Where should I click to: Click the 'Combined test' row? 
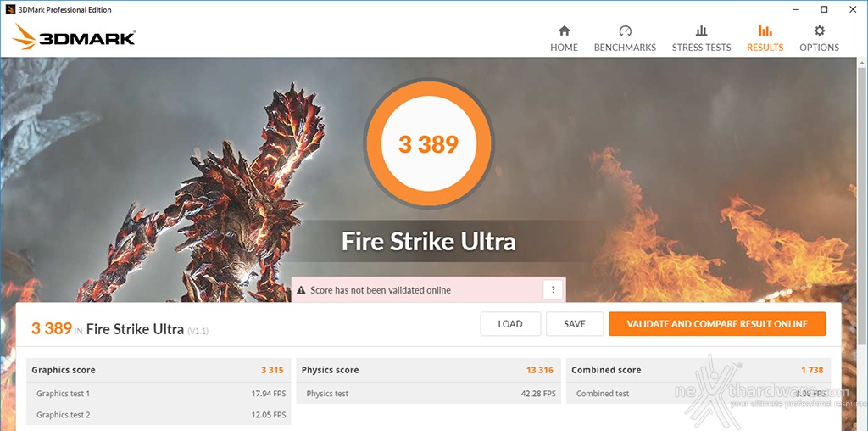coord(698,394)
